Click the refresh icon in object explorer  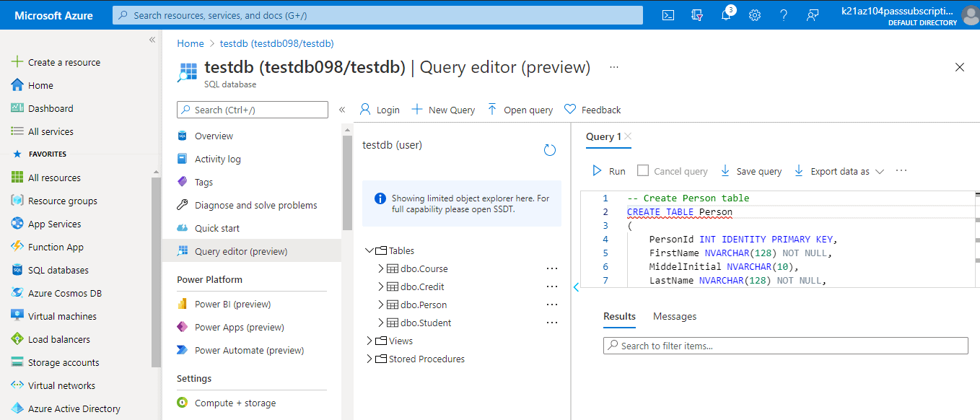550,149
